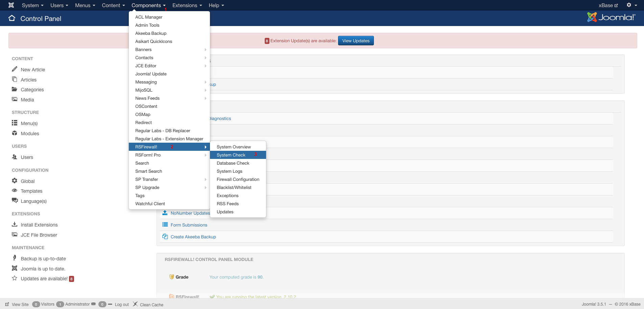The image size is (644, 309).
Task: Click the Updates are available star icon
Action: click(15, 278)
